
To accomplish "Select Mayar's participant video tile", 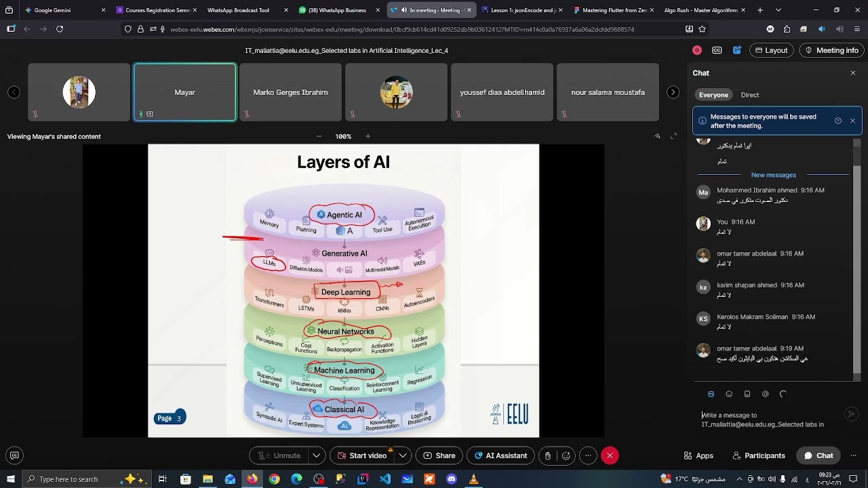I will [185, 92].
